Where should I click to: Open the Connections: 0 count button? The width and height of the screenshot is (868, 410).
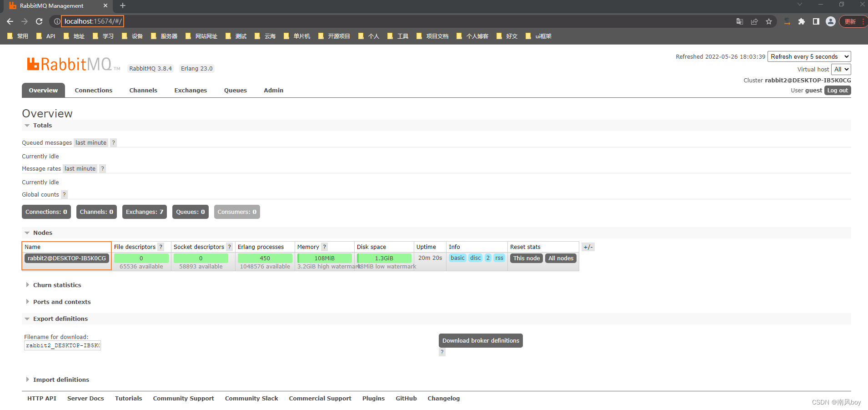point(46,212)
